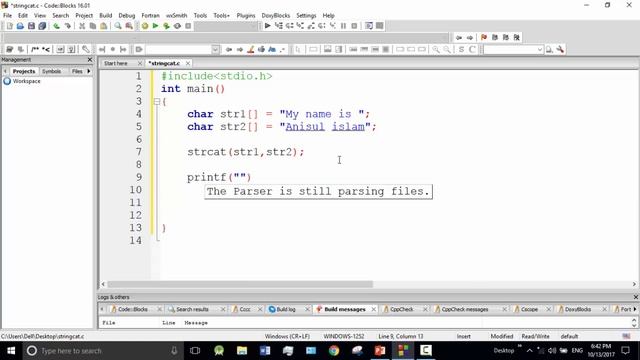Image resolution: width=640 pixels, height=360 pixels.
Task: Click the Debugging windows icon
Action: (x=369, y=26)
